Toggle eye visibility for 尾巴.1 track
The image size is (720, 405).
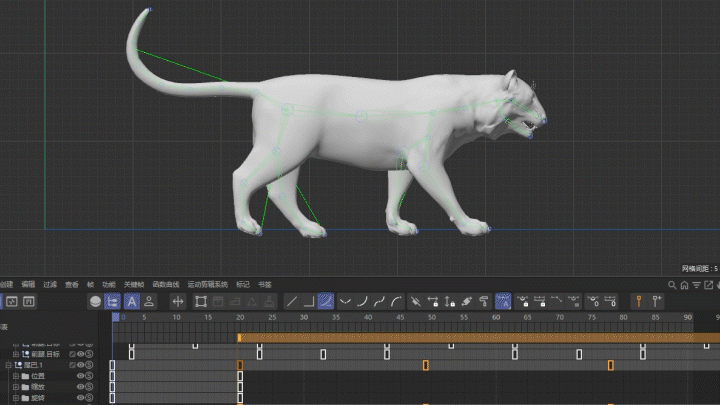80,365
